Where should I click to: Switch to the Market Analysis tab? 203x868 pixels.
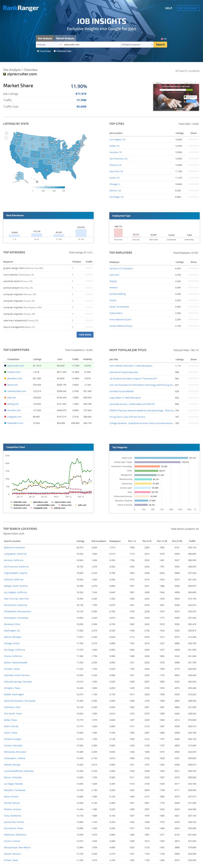[x=65, y=38]
